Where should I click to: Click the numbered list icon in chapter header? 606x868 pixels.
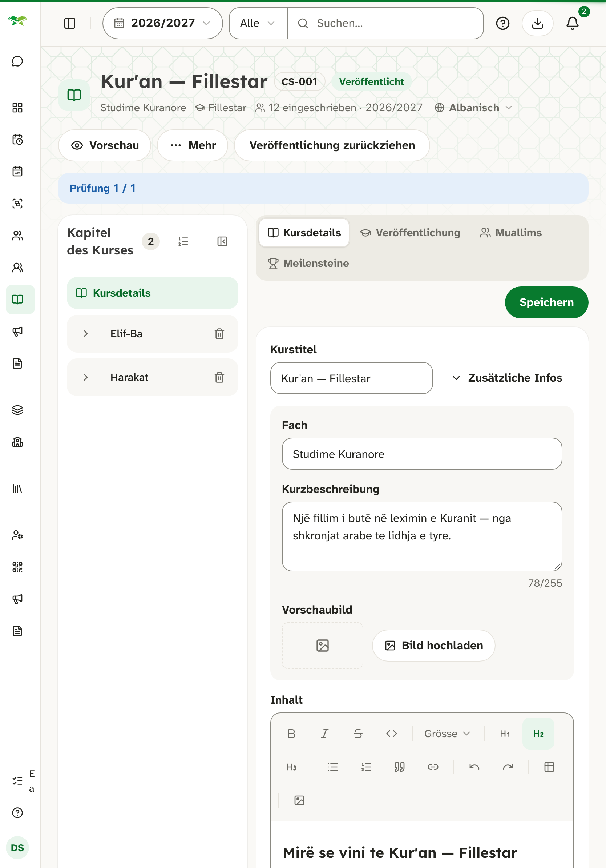click(x=183, y=241)
